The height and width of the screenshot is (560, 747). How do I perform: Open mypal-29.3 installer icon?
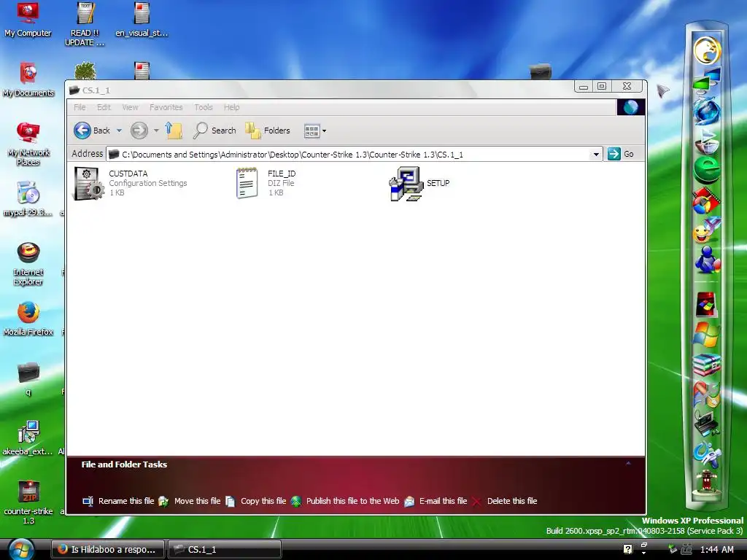(28, 199)
